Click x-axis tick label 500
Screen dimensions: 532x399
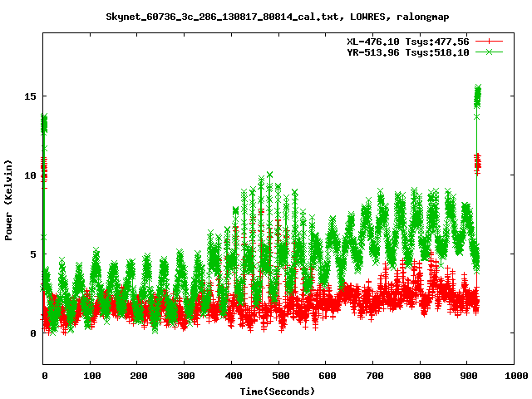click(280, 376)
